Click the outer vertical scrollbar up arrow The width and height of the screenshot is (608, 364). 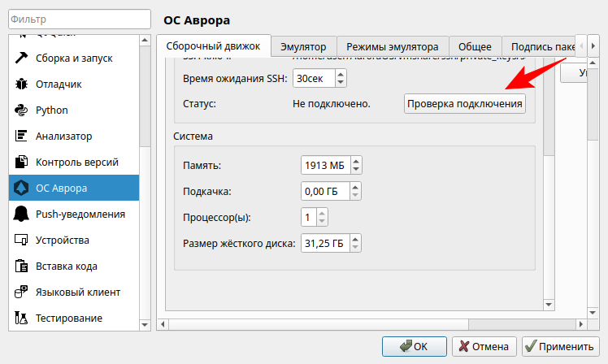point(593,63)
